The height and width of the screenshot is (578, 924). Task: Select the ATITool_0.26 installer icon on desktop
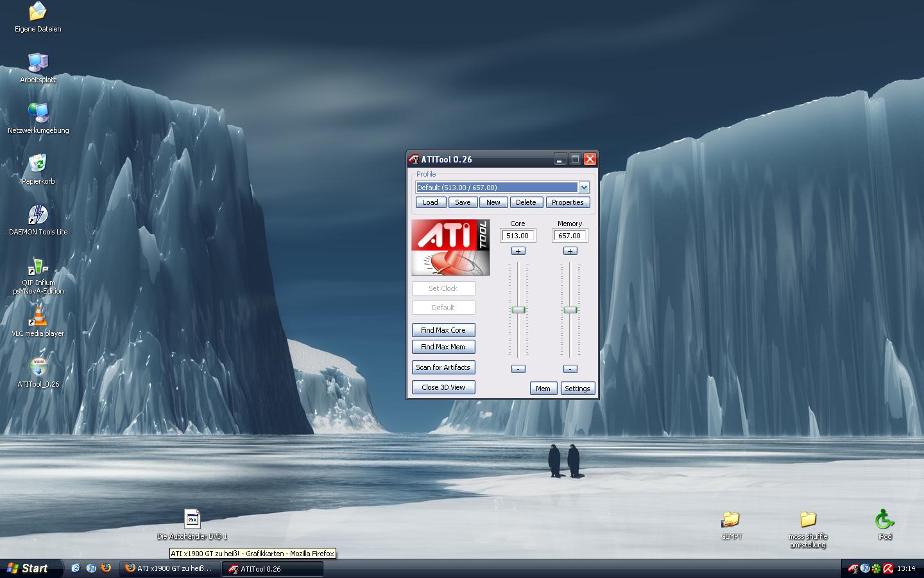tap(38, 372)
